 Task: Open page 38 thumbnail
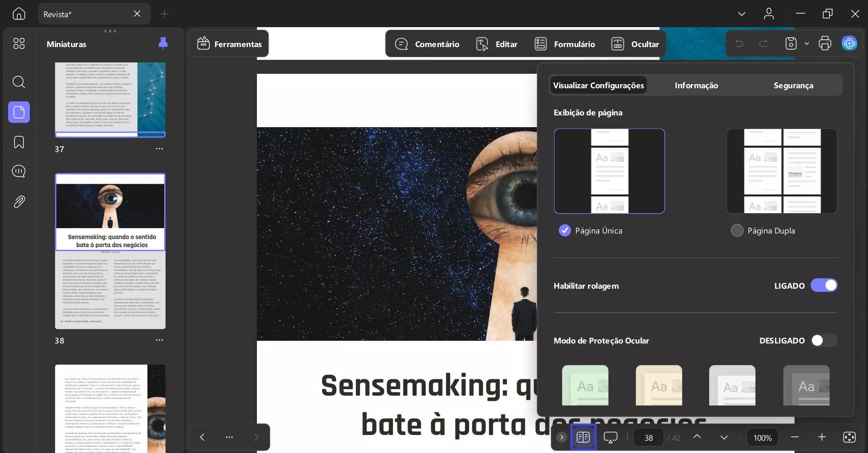tap(110, 251)
